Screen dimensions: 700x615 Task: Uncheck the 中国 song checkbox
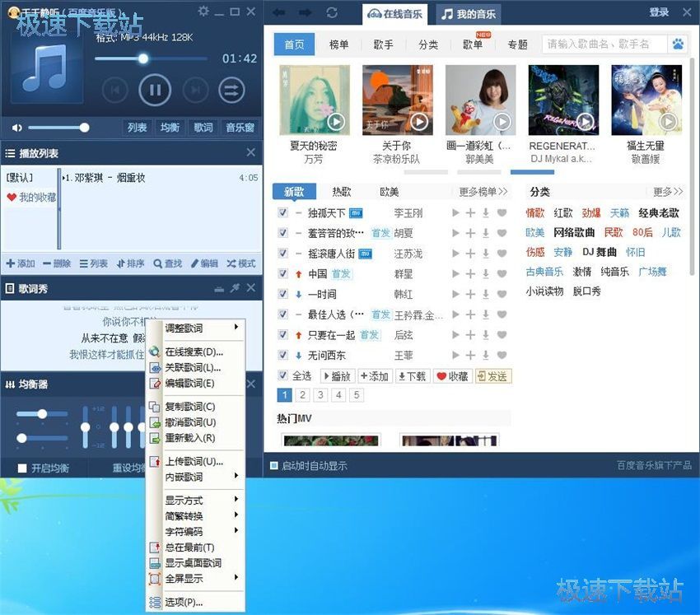282,273
